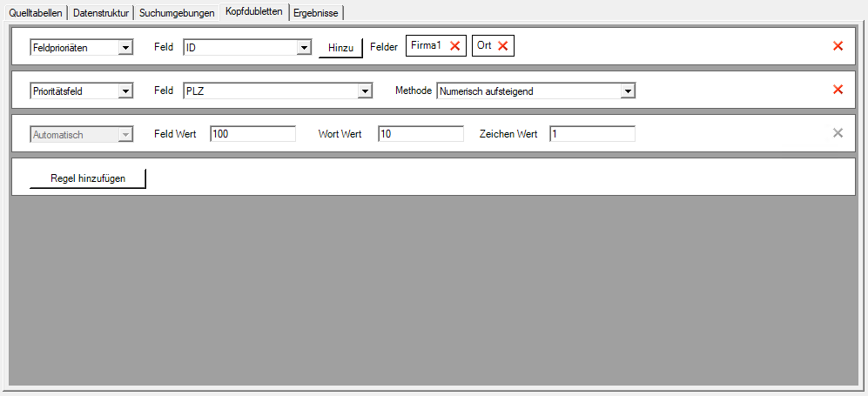The height and width of the screenshot is (396, 868).
Task: Click the disabled Automatisch dropdown
Action: (x=81, y=134)
